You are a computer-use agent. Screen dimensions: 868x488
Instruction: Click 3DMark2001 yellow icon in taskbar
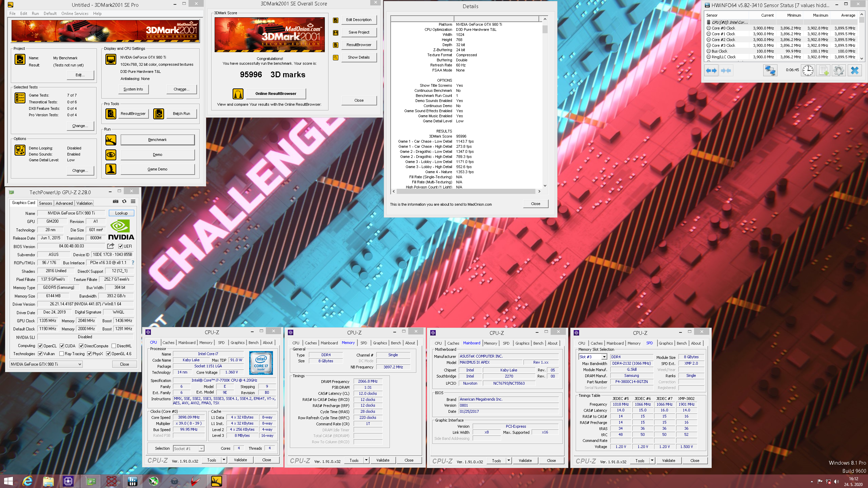(x=216, y=481)
